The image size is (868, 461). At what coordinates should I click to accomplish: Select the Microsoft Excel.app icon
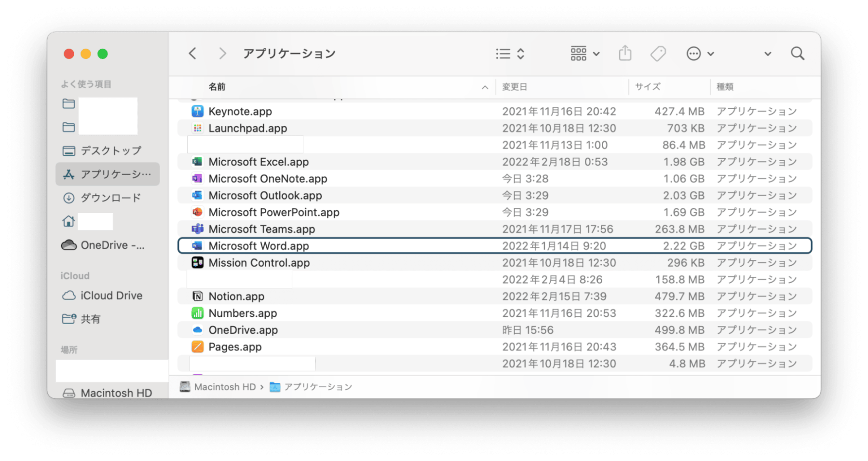pos(197,162)
